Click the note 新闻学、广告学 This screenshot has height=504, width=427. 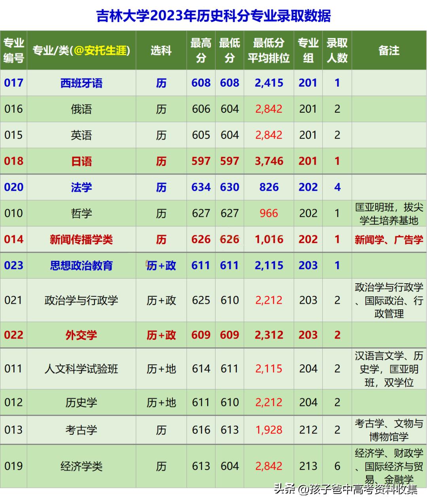pos(389,240)
